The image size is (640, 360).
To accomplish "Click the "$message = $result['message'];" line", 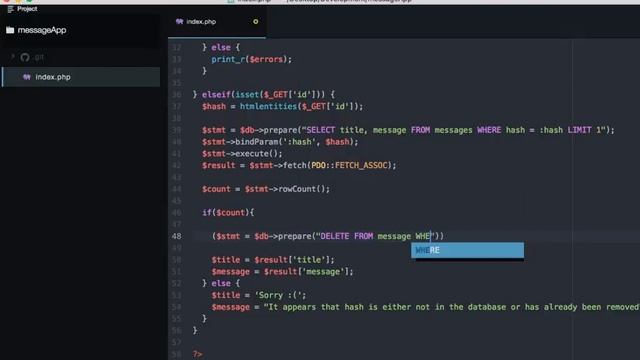I will [x=282, y=272].
